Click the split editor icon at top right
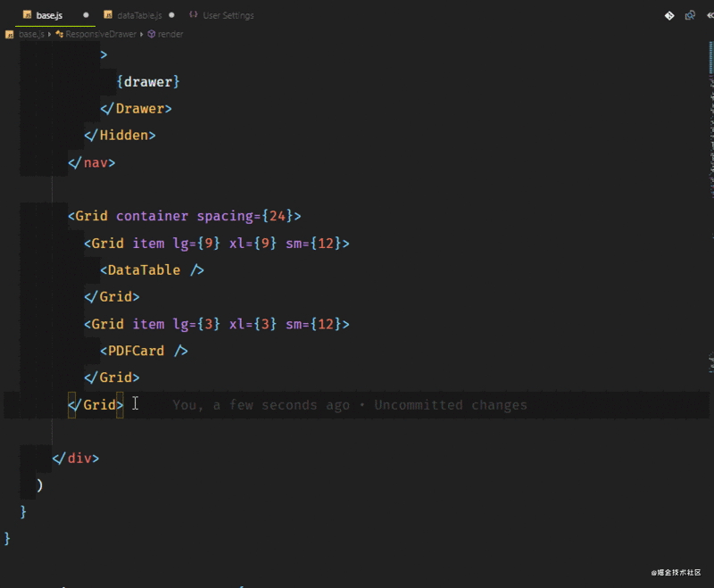The width and height of the screenshot is (714, 588). 710,15
